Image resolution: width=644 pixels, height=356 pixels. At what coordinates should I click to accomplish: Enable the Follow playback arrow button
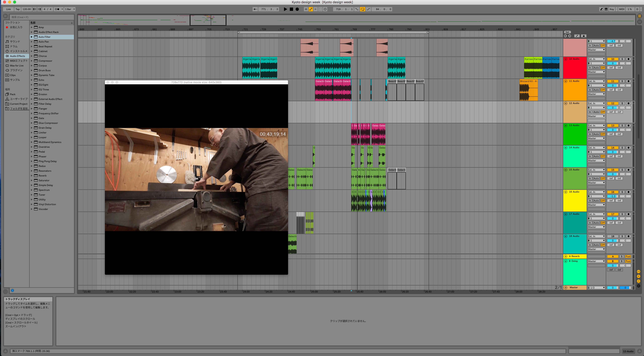(x=255, y=9)
